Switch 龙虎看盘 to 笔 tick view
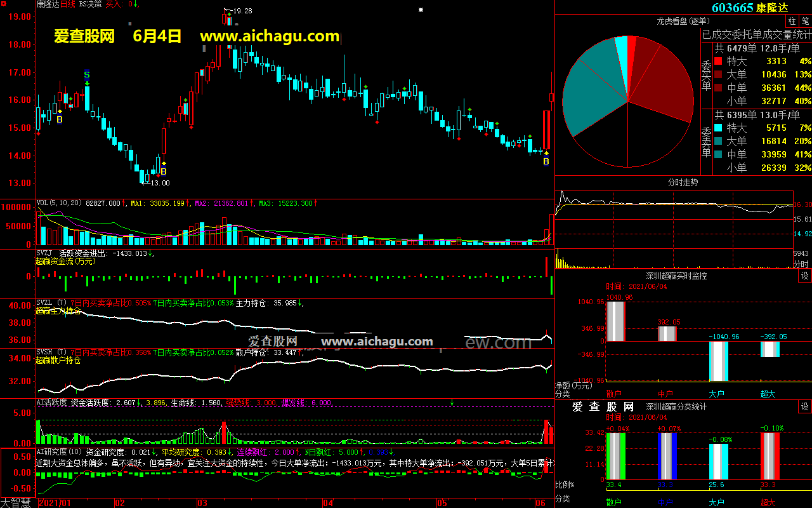Screen dimensions: 812x508 pos(805,21)
